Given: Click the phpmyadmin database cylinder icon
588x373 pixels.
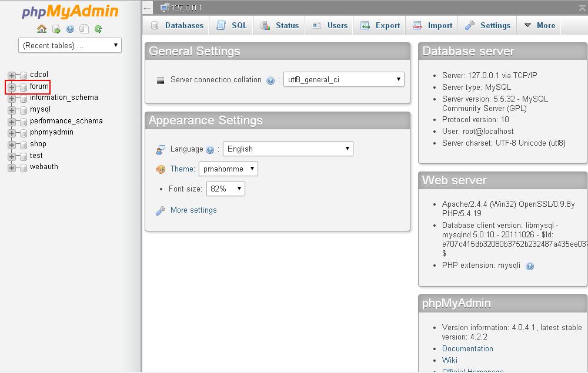Looking at the screenshot, I should [24, 133].
